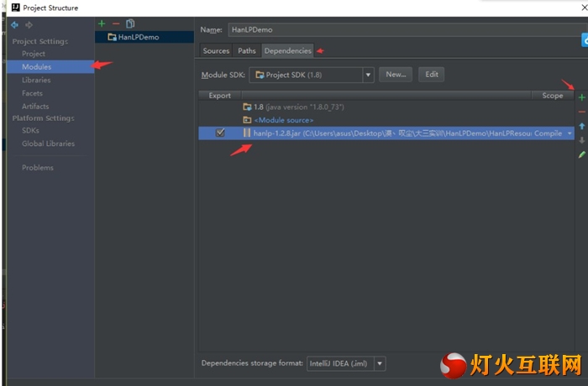588x386 pixels.
Task: Open Libraries settings
Action: (36, 80)
